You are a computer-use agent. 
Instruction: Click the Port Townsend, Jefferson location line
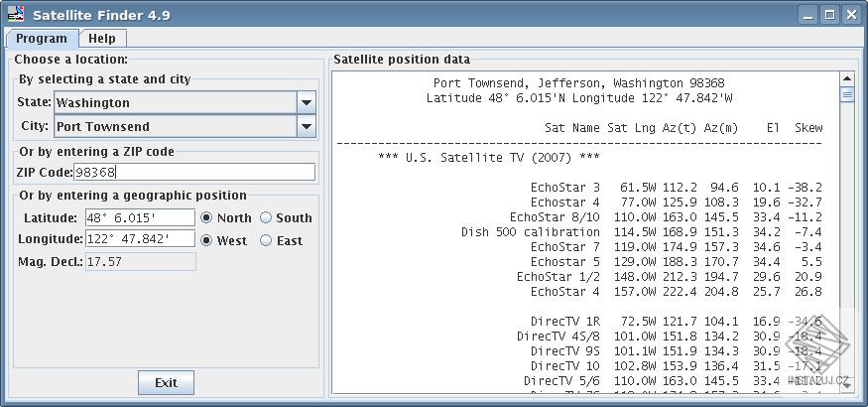[579, 83]
